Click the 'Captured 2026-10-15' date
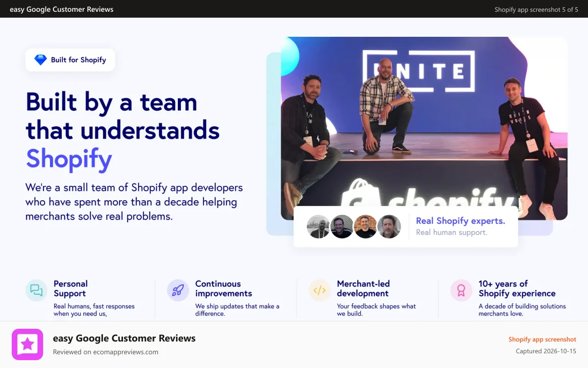The image size is (588, 368). [546, 351]
